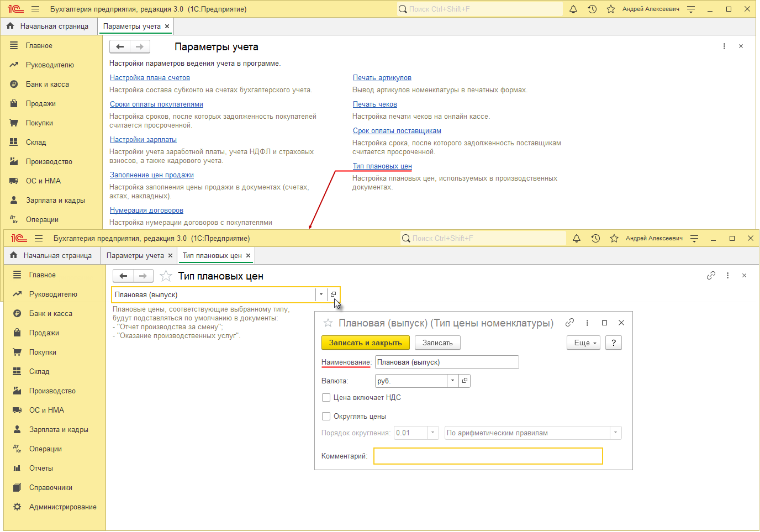Close Параметры учета tab in the upper window

[167, 26]
